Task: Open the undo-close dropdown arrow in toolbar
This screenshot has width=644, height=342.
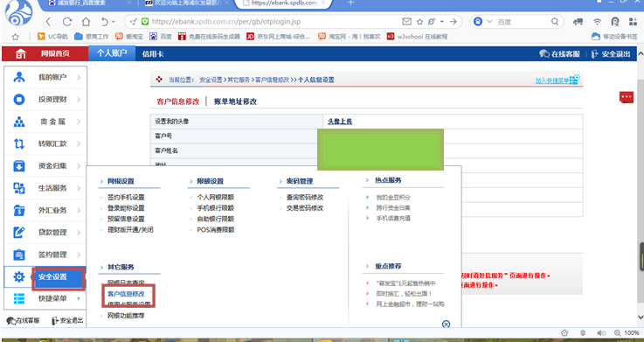Action: pos(114,22)
